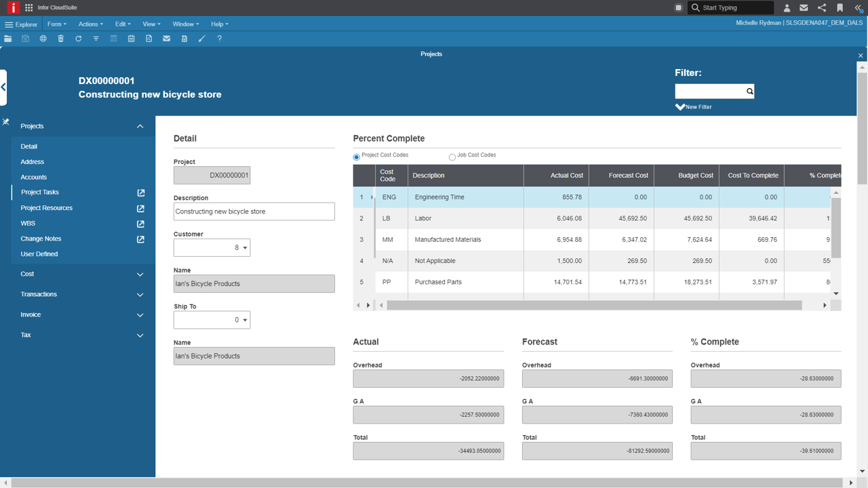The image size is (868, 488).
Task: Expand the Cost section in the sidebar
Action: point(140,274)
